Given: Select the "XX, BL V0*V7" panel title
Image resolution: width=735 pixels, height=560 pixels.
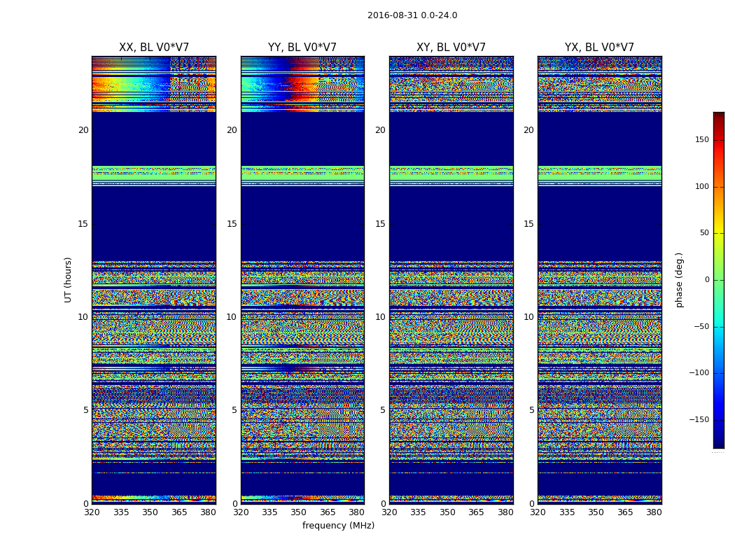Looking at the screenshot, I should point(154,48).
